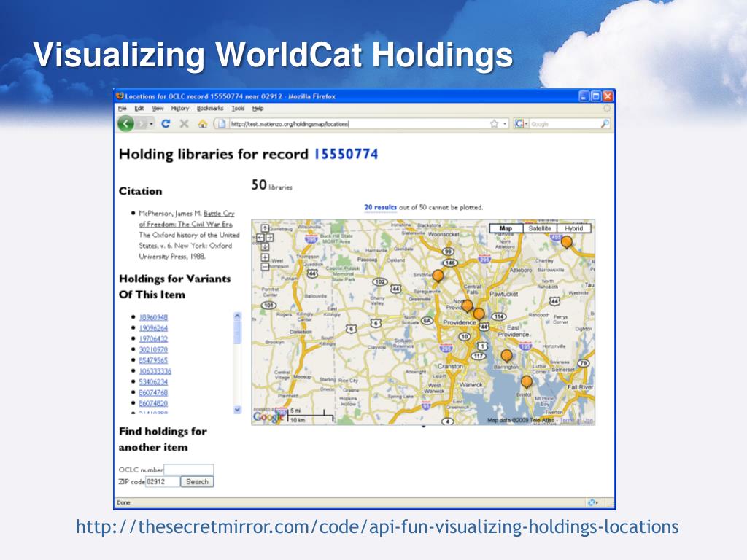The height and width of the screenshot is (560, 747).
Task: Open the Google search engine selector
Action: (521, 124)
